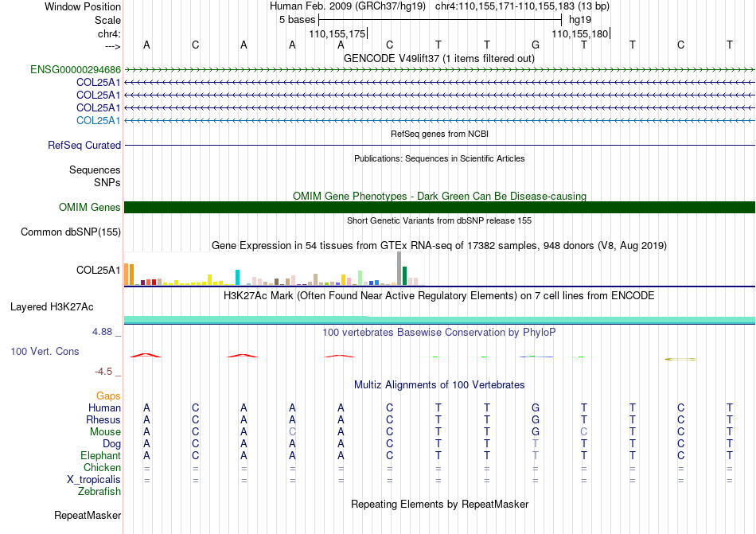The width and height of the screenshot is (756, 534).
Task: Click position marker 110,155,175
Action: point(337,33)
